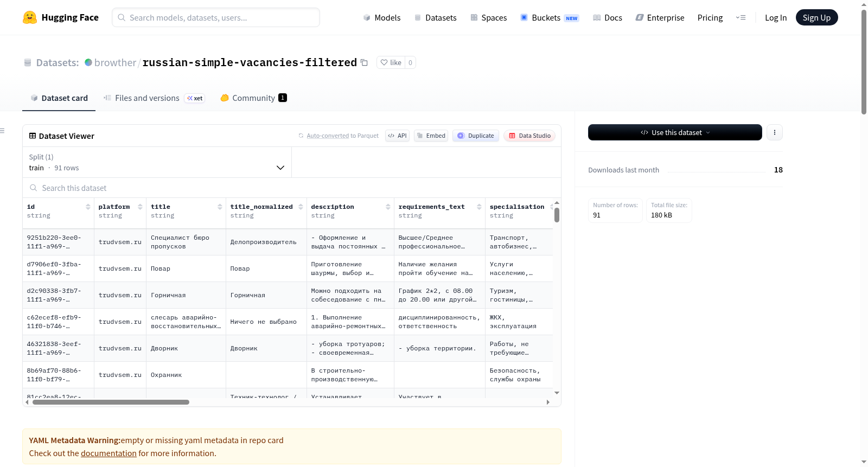Sort by title column arrows
Screen dimensions: 868x467
pyautogui.click(x=220, y=207)
